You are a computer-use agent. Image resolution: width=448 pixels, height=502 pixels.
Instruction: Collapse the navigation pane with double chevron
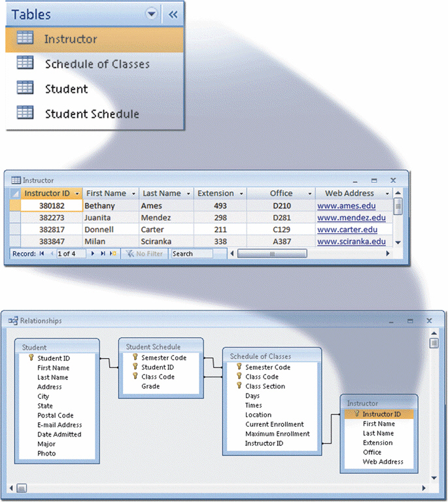point(173,14)
